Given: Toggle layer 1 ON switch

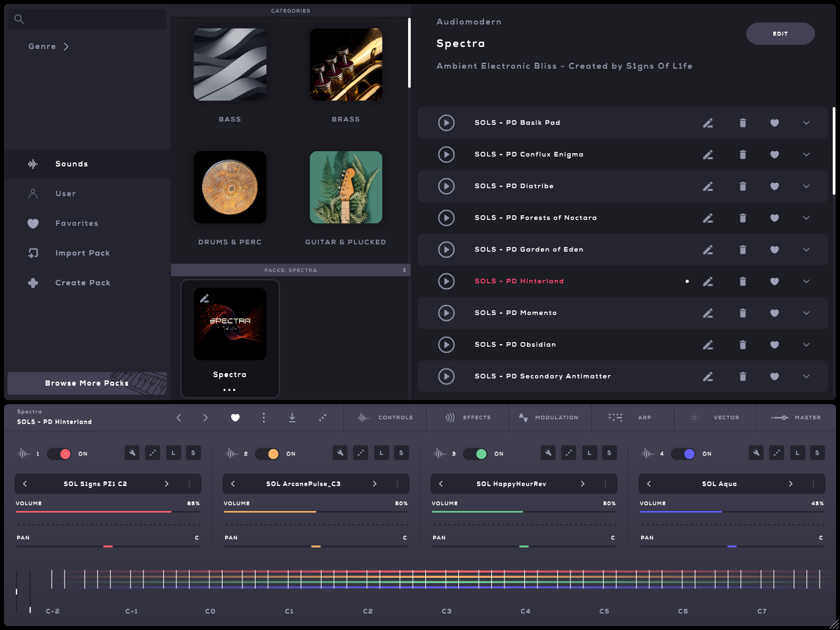Looking at the screenshot, I should click(x=60, y=454).
